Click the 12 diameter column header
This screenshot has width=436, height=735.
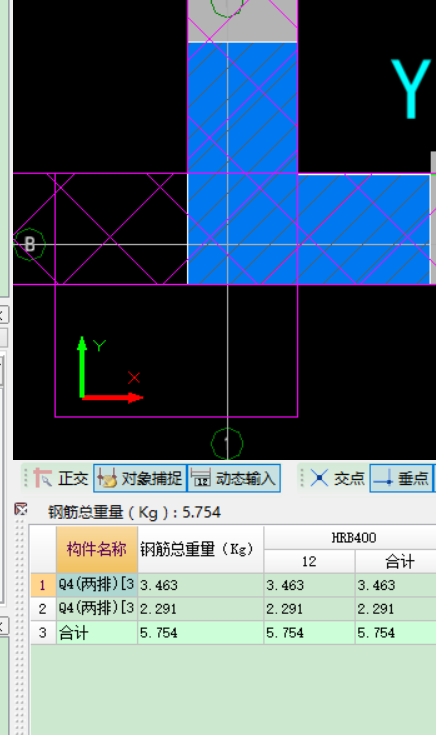(x=309, y=561)
